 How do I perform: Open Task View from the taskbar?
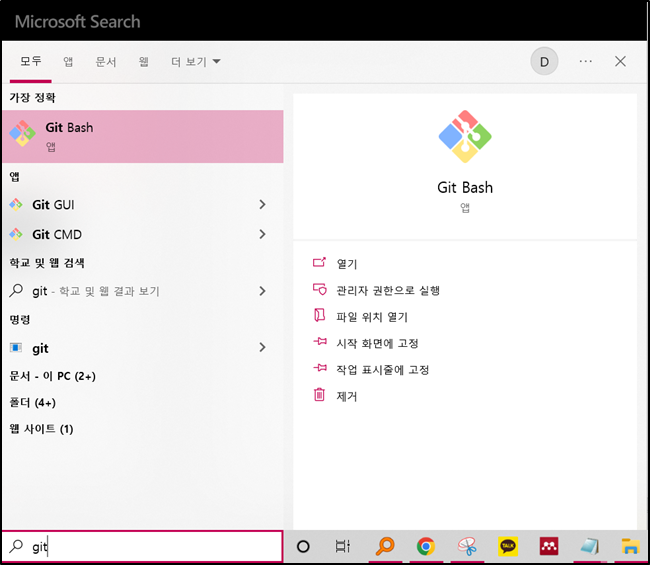(x=343, y=546)
